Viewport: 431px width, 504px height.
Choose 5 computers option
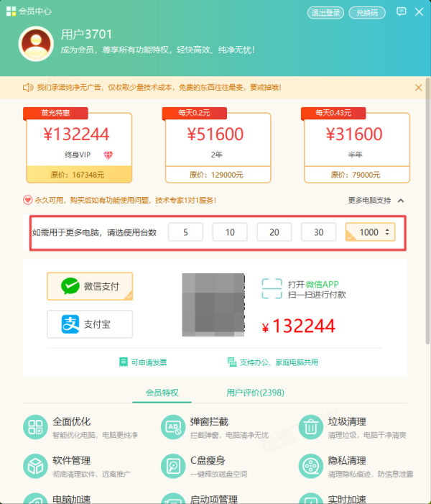[185, 232]
